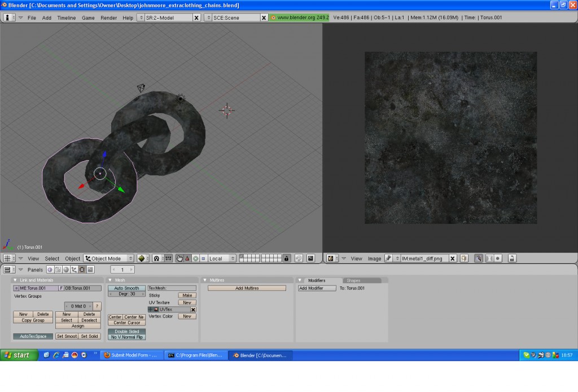
Task: Switch to the Shading buttons panel
Action: 66,270
